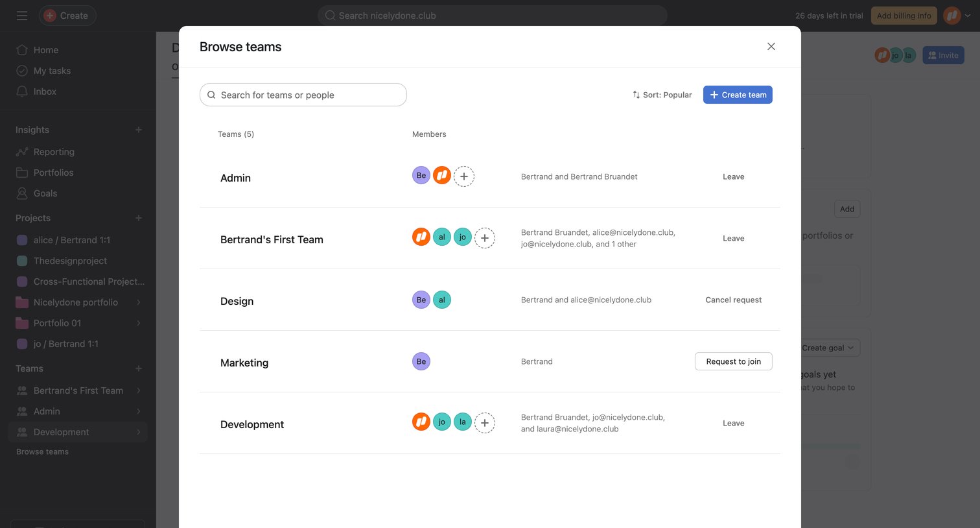Open the Sort: Popular dropdown
Viewport: 980px width, 528px height.
pos(662,95)
